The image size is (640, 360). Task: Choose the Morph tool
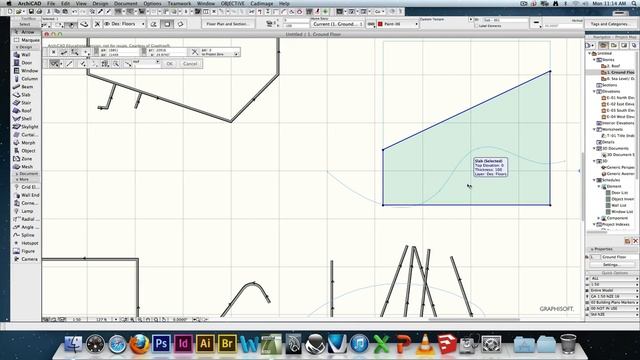pos(26,143)
